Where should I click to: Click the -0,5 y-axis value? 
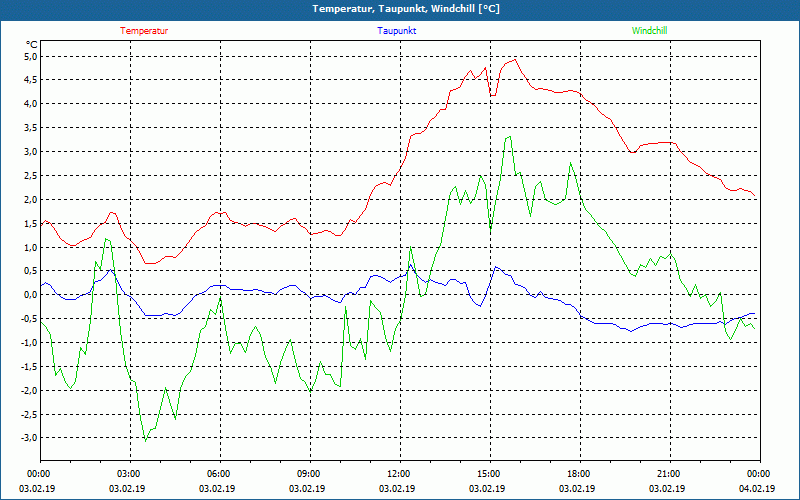[30, 319]
